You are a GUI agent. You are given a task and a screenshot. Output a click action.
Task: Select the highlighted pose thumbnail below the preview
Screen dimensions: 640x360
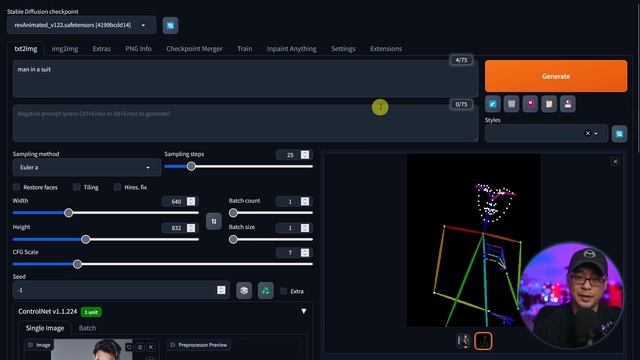[483, 341]
